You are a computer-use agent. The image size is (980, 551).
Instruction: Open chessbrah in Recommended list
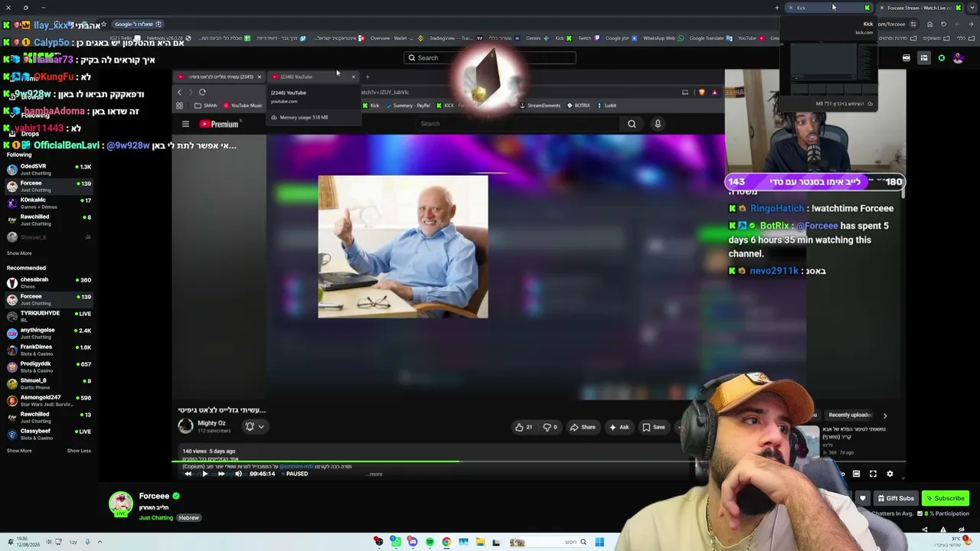point(49,283)
